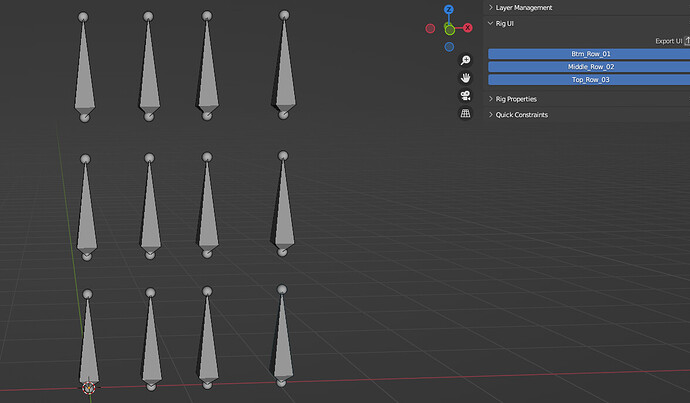The width and height of the screenshot is (690, 403).
Task: Click the hand pan view icon
Action: (465, 78)
